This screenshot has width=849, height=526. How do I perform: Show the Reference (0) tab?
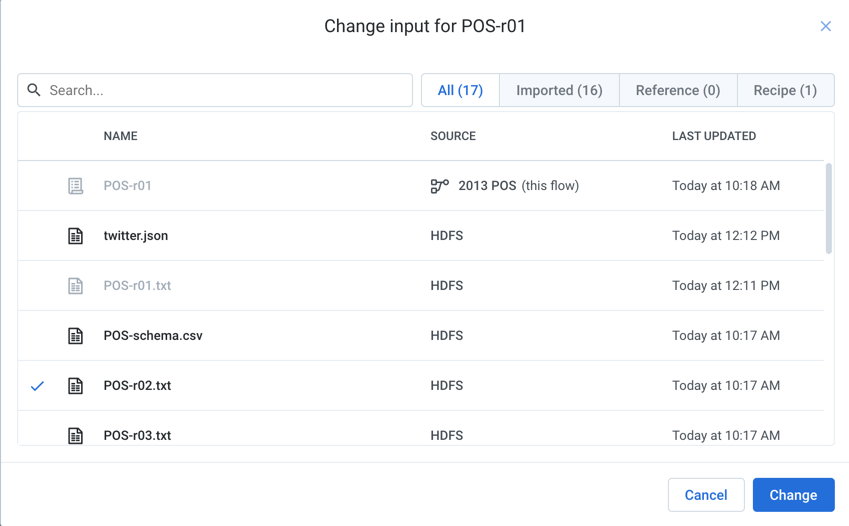pyautogui.click(x=678, y=90)
